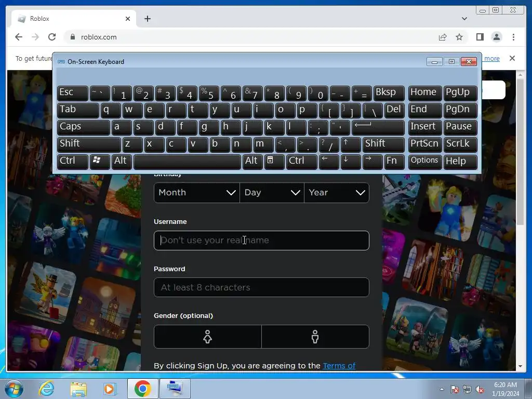Select the female gender icon button

[x=208, y=337]
